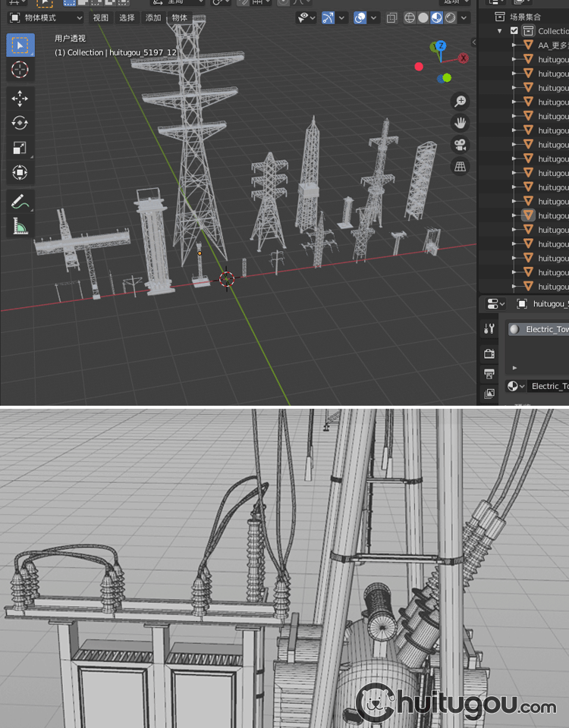
Task: Collapse the Collection tree arrow
Action: tap(500, 31)
